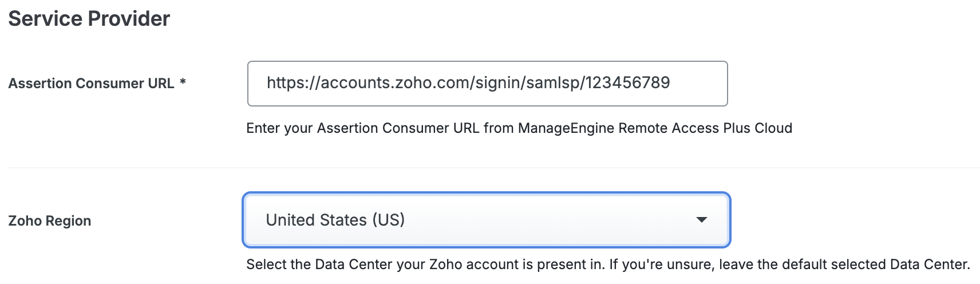Click "ManageEngine Remote Access Plus Cloud" hint text
This screenshot has width=980, height=284.
655,128
